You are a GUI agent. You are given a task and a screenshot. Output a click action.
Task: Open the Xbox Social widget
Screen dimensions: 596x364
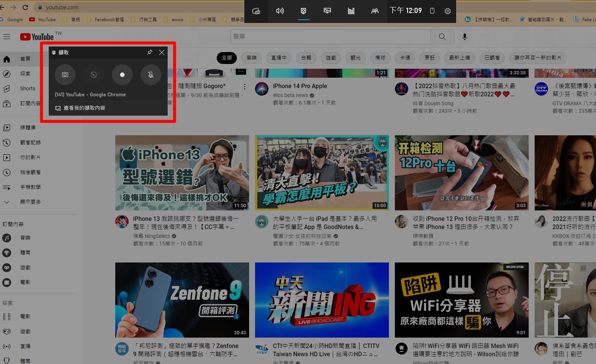pos(375,11)
